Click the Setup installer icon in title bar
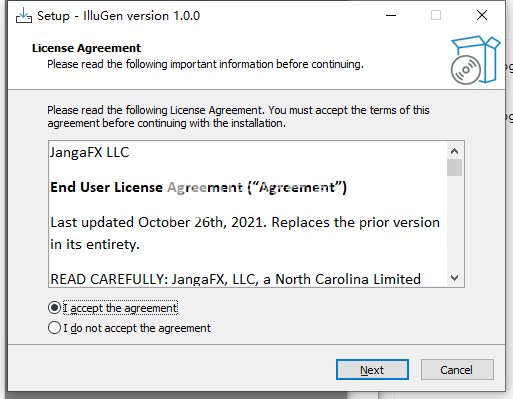The height and width of the screenshot is (399, 513). [24, 15]
